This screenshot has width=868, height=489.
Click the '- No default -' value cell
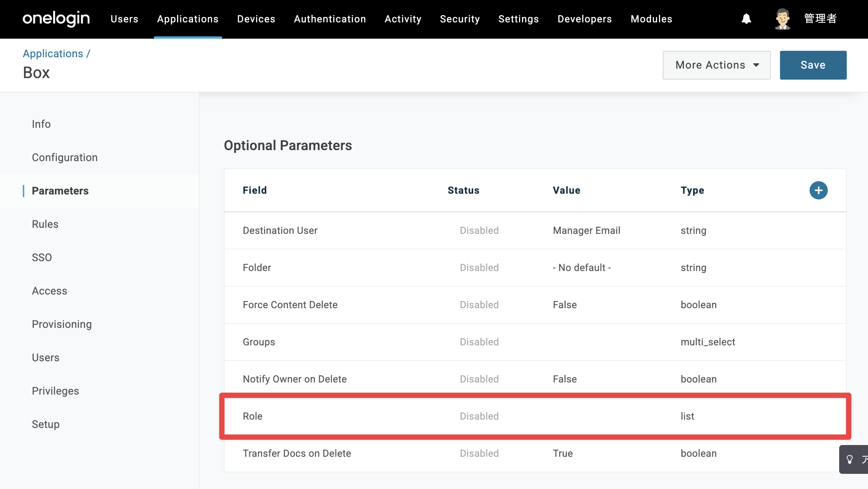582,268
